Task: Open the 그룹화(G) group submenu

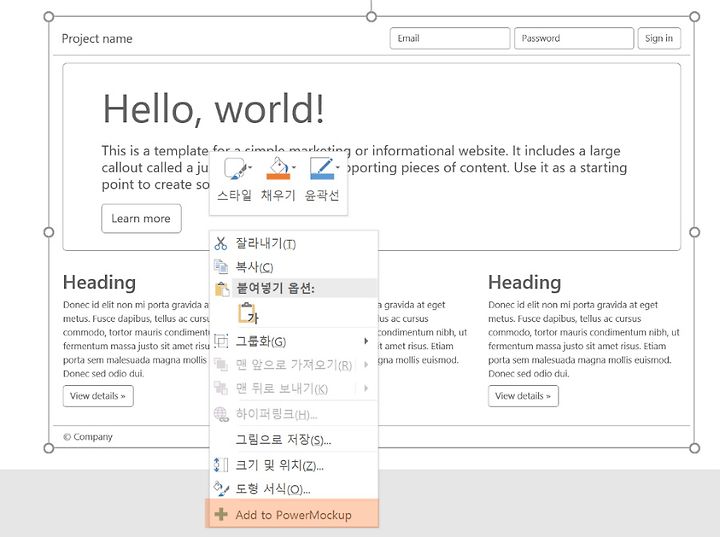Action: point(294,341)
